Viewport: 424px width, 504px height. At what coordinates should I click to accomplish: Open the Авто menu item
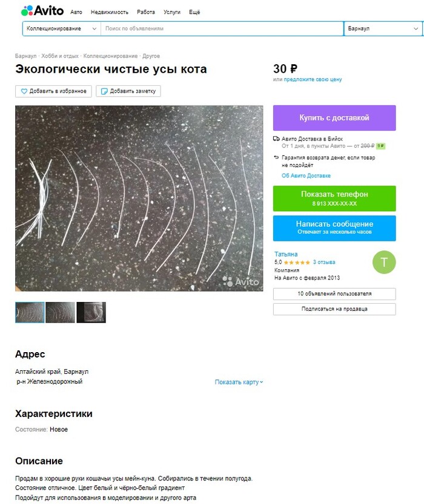coord(76,12)
